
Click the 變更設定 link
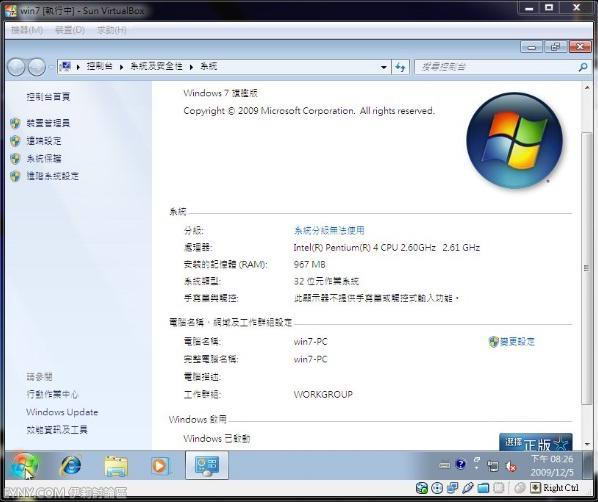pyautogui.click(x=517, y=341)
